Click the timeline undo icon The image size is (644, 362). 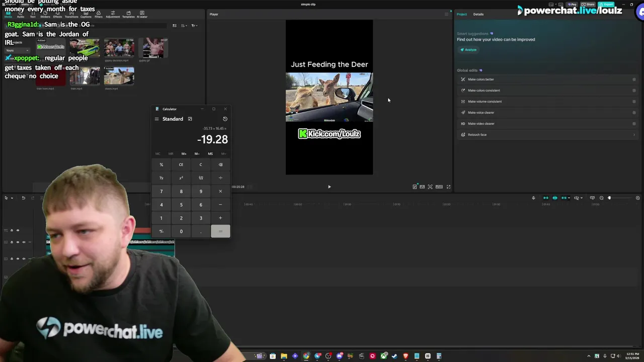(23, 198)
